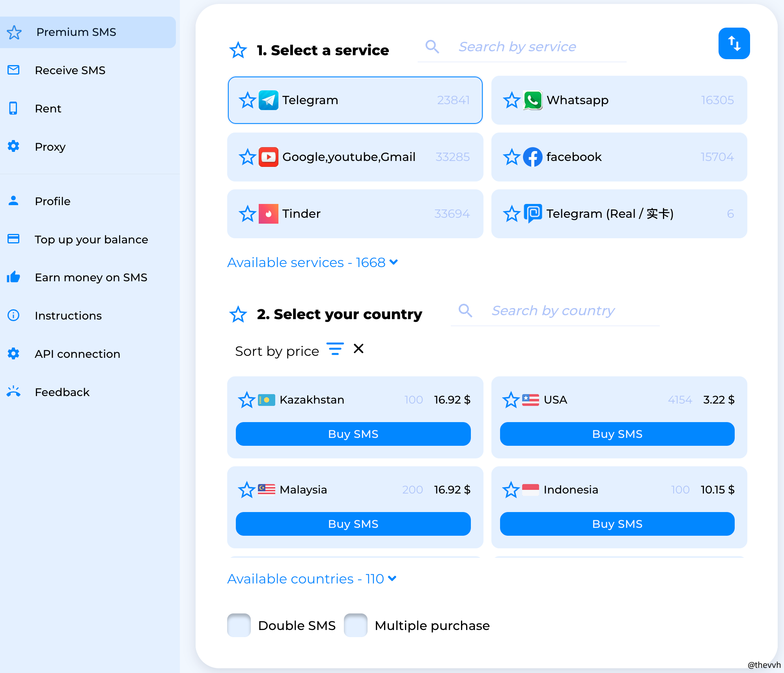Buy SMS for Indonesia

tap(617, 524)
